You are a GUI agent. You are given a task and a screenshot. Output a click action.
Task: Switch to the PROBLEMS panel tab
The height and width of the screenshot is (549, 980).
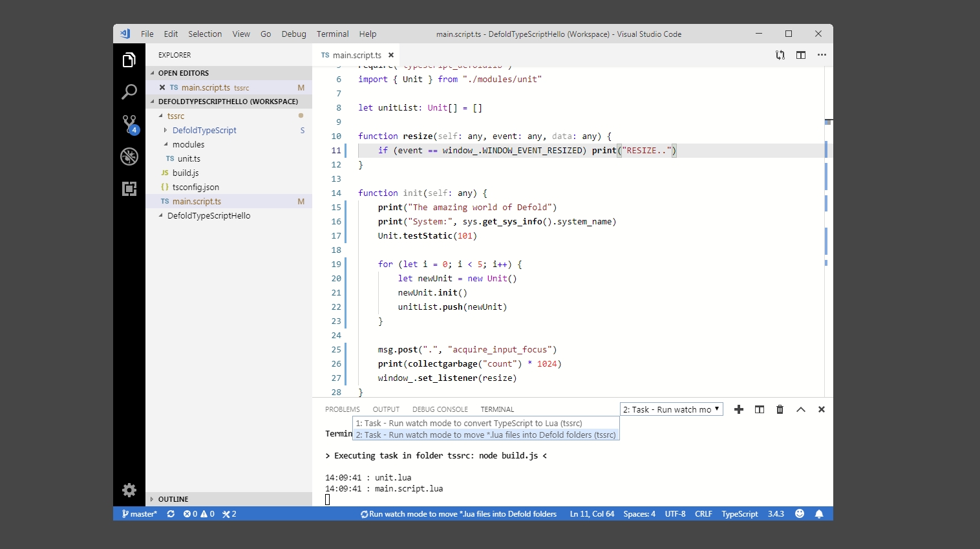(342, 409)
